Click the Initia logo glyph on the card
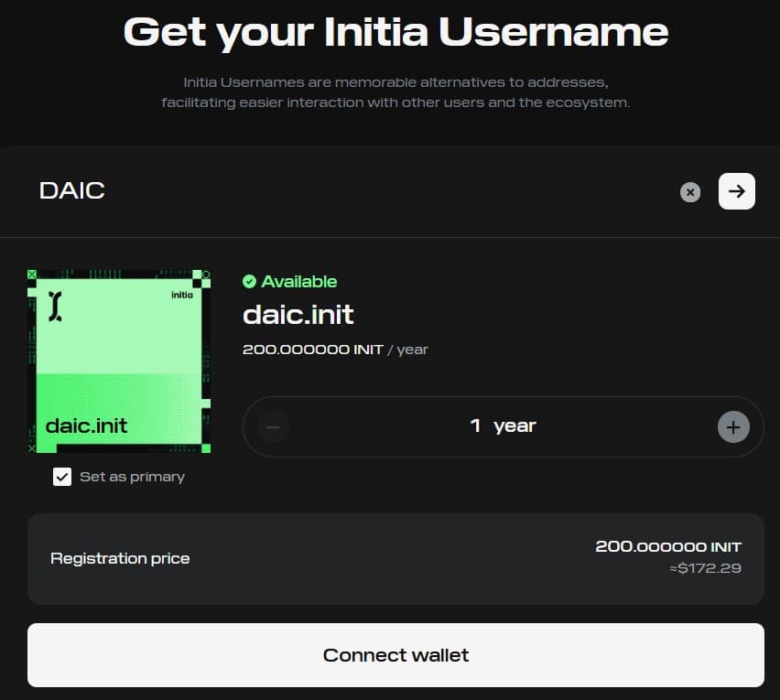Image resolution: width=780 pixels, height=700 pixels. point(57,307)
